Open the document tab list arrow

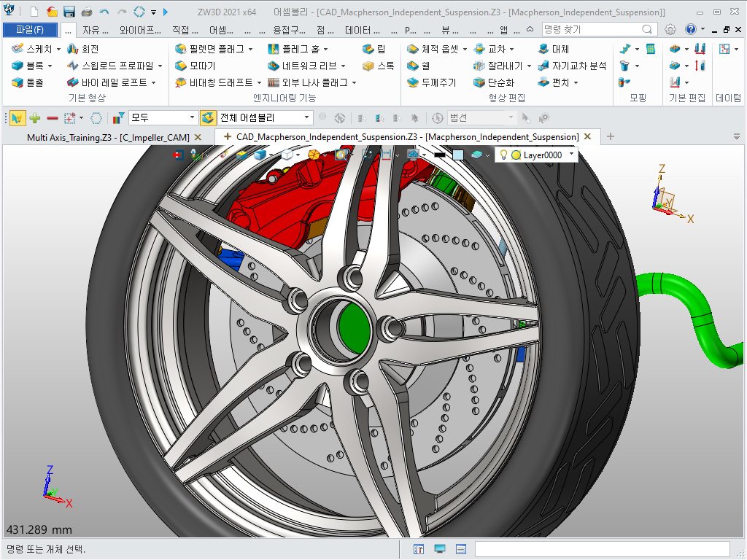(x=737, y=137)
